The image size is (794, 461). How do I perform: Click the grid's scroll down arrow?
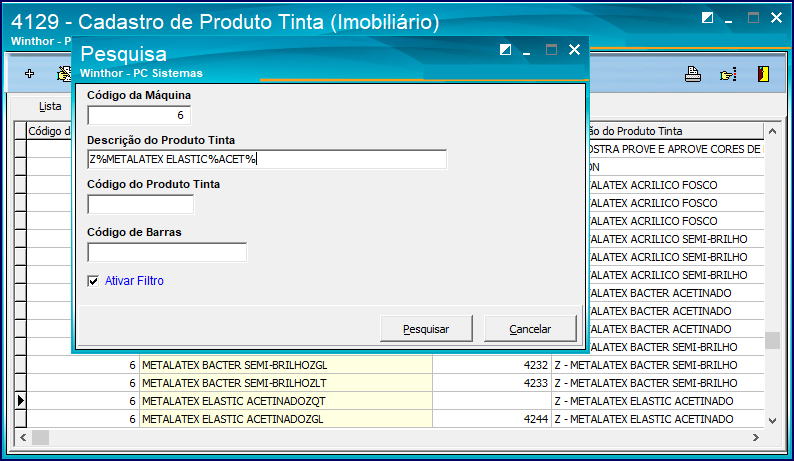coord(772,420)
